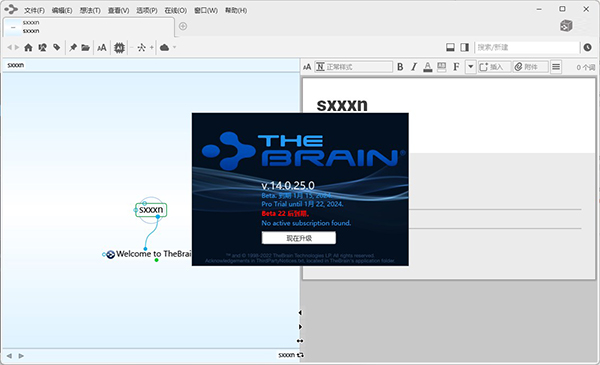Click the notes editor text size icon
Image resolution: width=600 pixels, height=365 pixels.
point(307,67)
